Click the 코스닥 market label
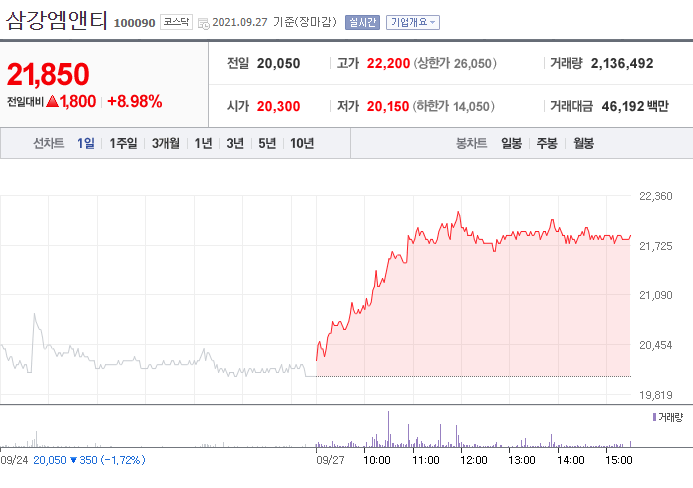Viewport: 693px width, 488px height. pyautogui.click(x=176, y=22)
